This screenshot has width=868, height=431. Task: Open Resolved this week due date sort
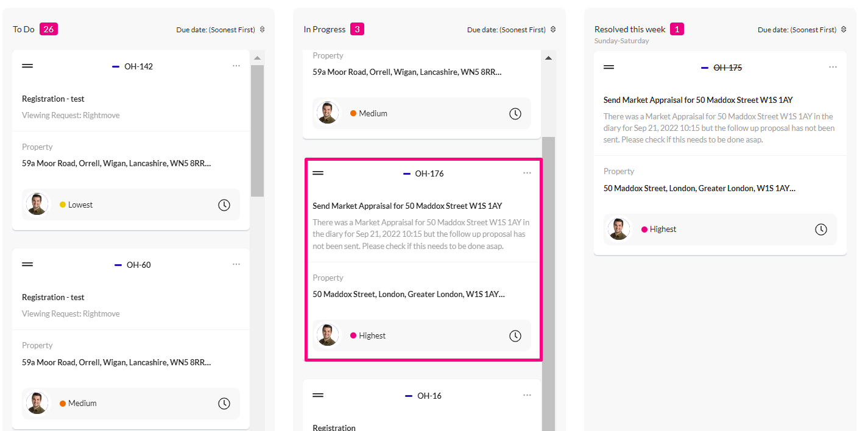[x=802, y=29]
